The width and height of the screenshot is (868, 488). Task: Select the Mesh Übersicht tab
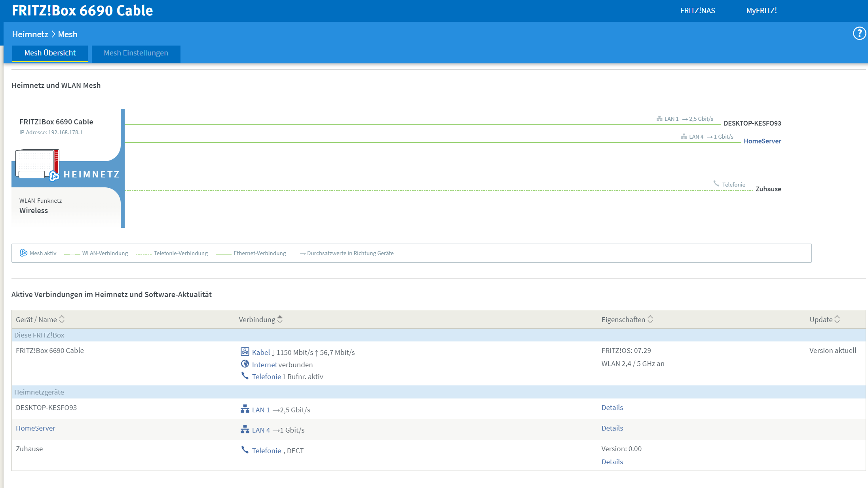(50, 53)
